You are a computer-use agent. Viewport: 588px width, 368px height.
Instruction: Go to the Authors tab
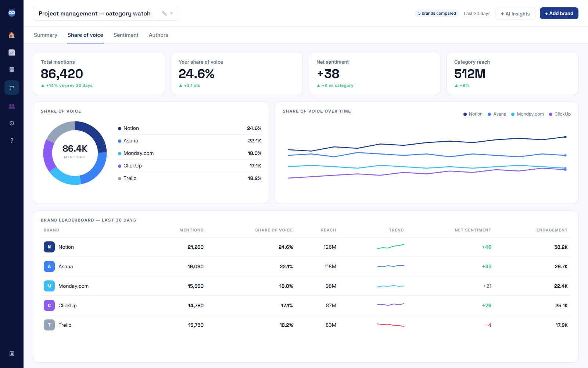pyautogui.click(x=158, y=35)
